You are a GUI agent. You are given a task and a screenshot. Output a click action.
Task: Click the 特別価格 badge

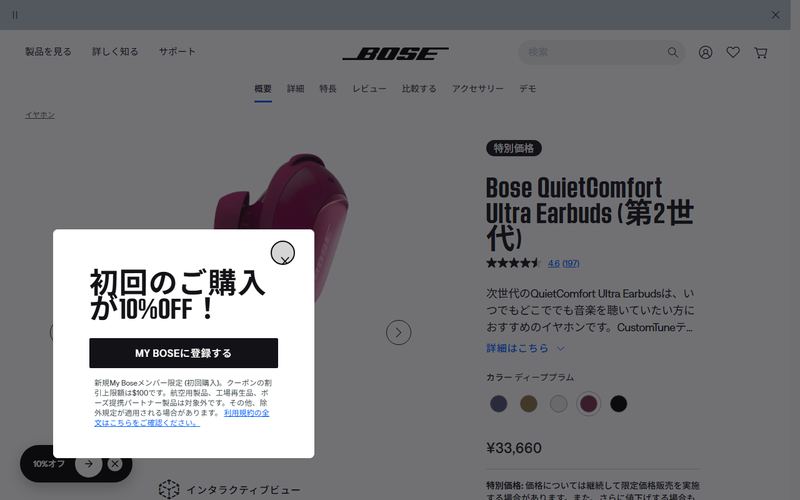tap(514, 148)
